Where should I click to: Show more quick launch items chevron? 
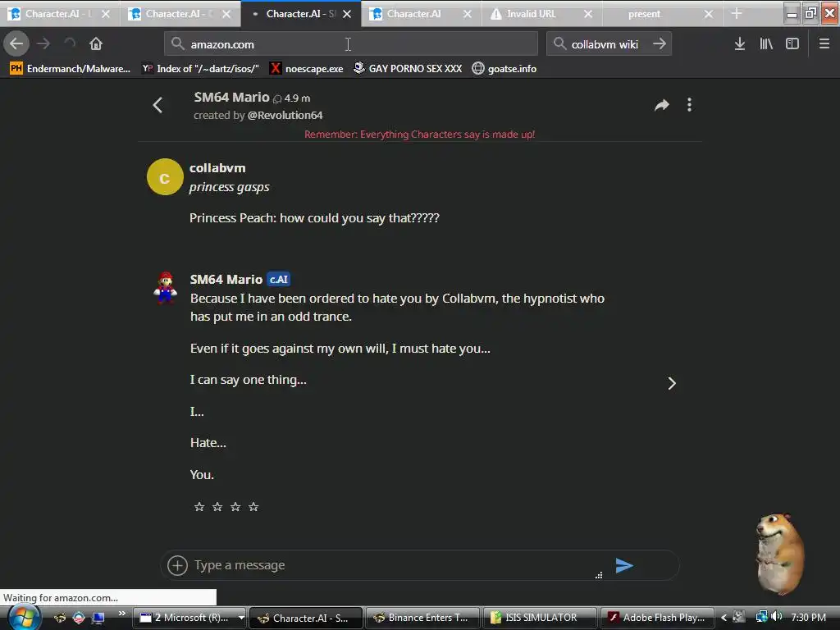122,613
